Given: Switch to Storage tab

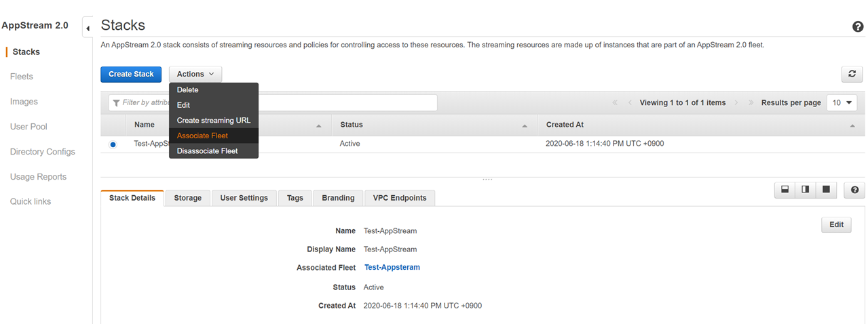Looking at the screenshot, I should click(x=187, y=198).
